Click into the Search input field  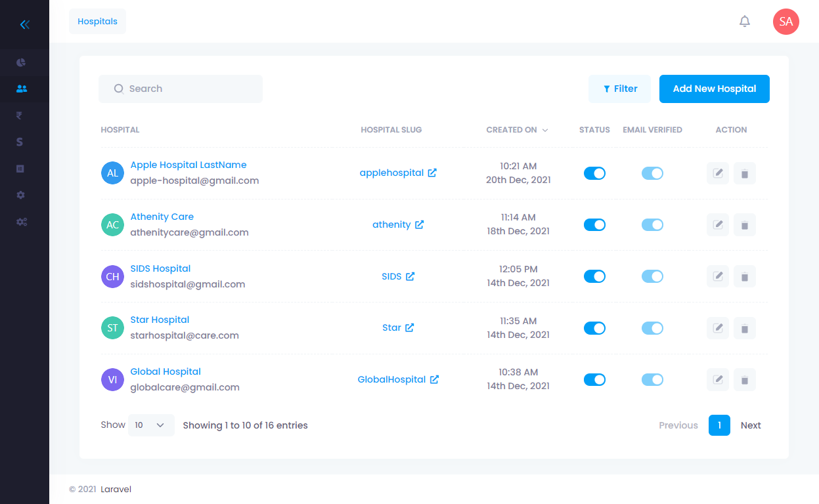tap(187, 89)
